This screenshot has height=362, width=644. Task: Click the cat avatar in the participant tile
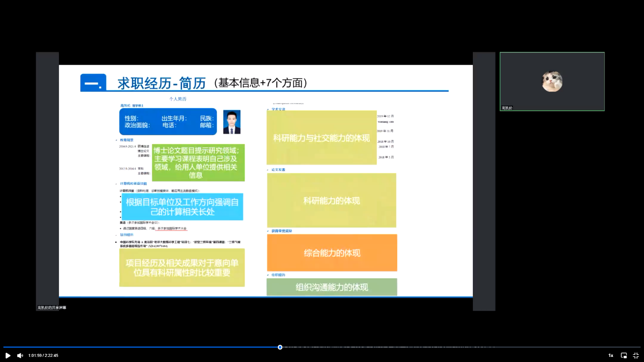pyautogui.click(x=552, y=81)
